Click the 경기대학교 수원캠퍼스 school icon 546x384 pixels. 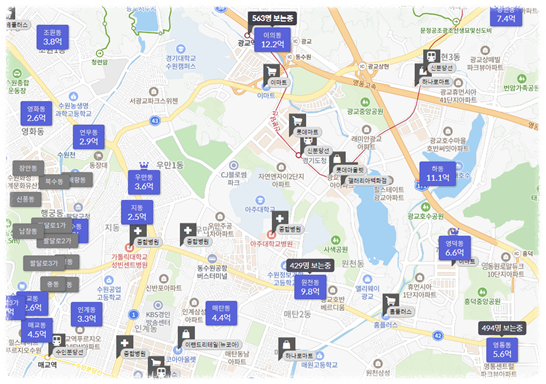(180, 49)
